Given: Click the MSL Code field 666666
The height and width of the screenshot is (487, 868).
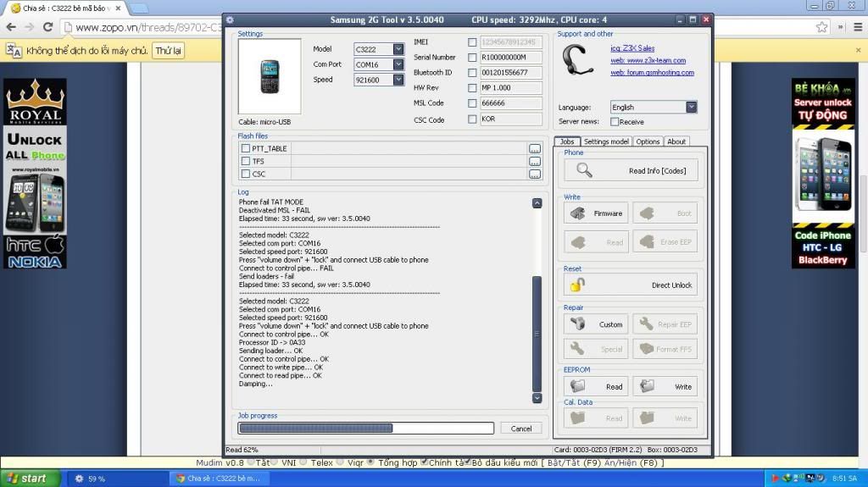Looking at the screenshot, I should click(511, 103).
